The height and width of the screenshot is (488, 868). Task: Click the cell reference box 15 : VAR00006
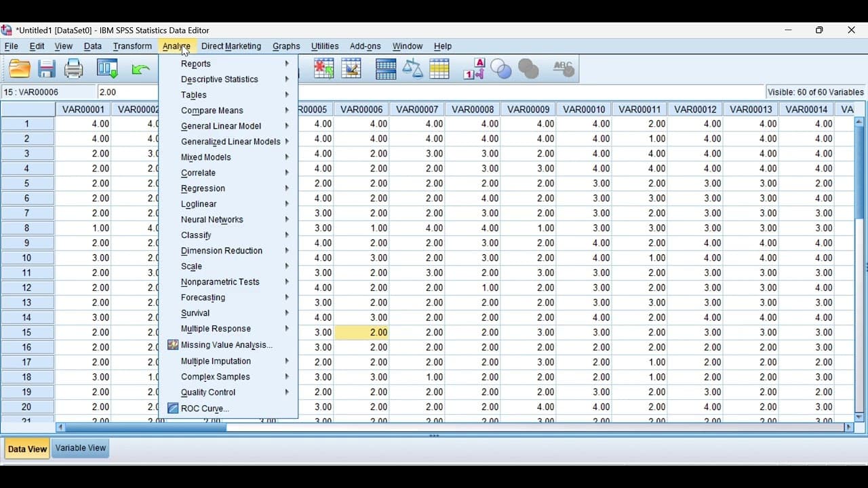pyautogui.click(x=49, y=92)
